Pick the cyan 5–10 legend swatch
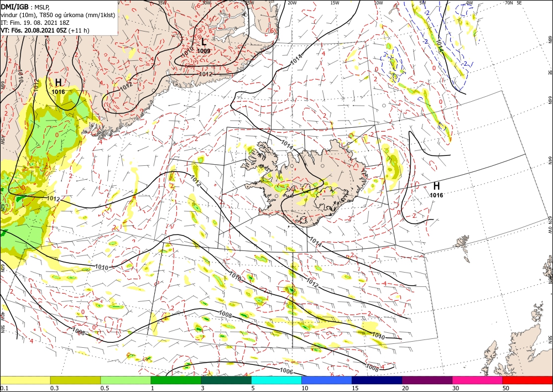Viewport: 553px width, 392px height. [276, 380]
